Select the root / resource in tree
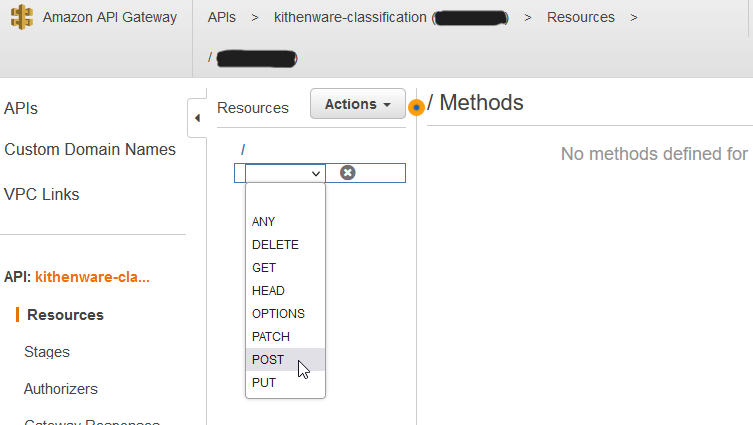Screen dimensions: 753x425 coord(243,150)
